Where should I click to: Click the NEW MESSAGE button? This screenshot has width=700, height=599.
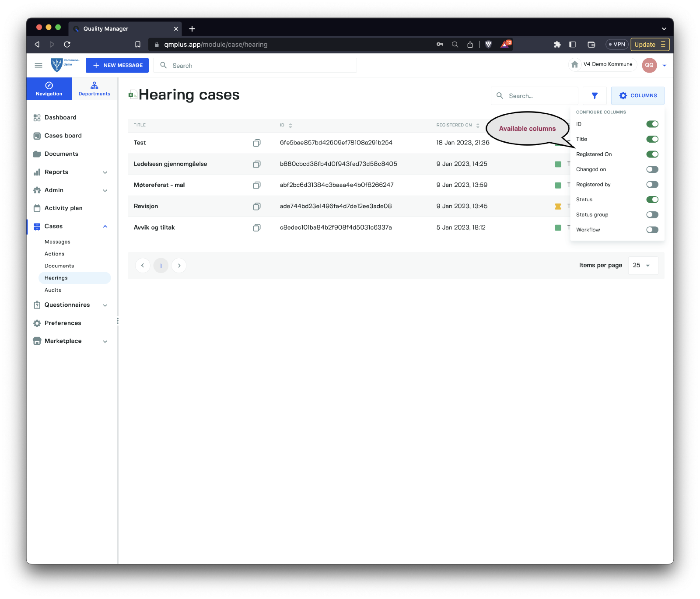coord(117,65)
